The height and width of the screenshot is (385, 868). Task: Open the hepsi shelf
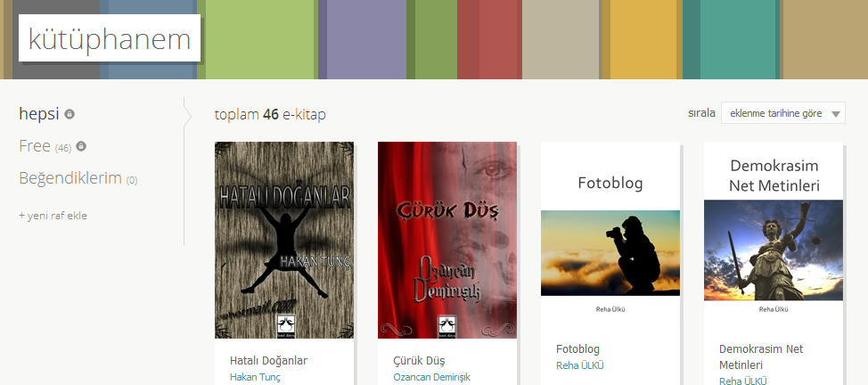[38, 113]
